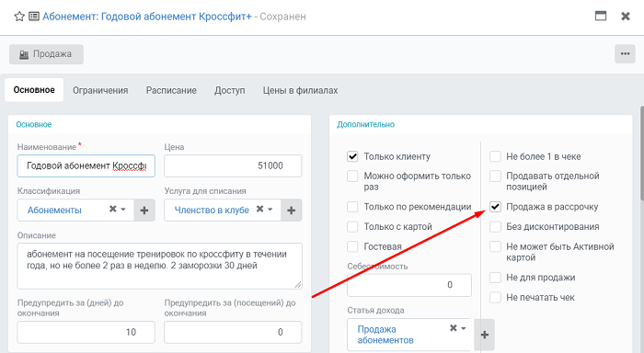Click the Продажа button
The image size is (644, 353).
[46, 54]
